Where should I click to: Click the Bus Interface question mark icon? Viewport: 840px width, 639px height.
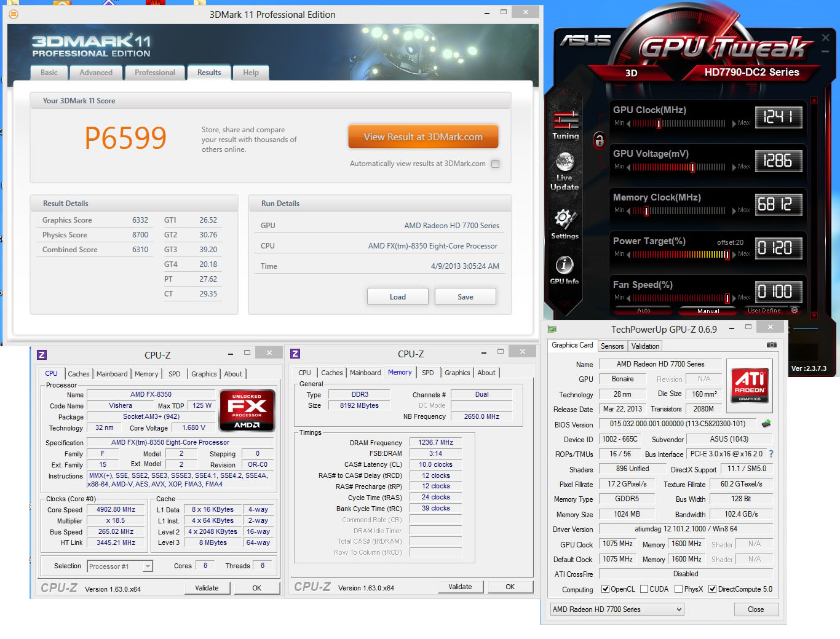(x=771, y=454)
